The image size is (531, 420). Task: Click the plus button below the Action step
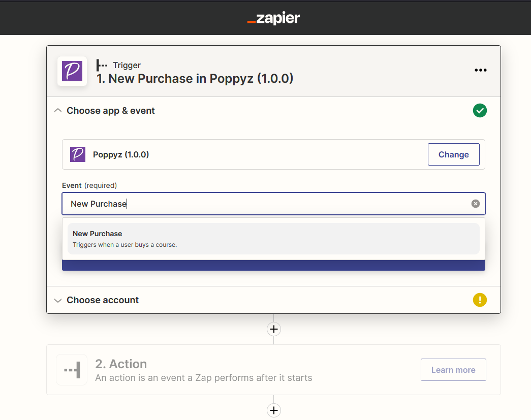point(274,410)
